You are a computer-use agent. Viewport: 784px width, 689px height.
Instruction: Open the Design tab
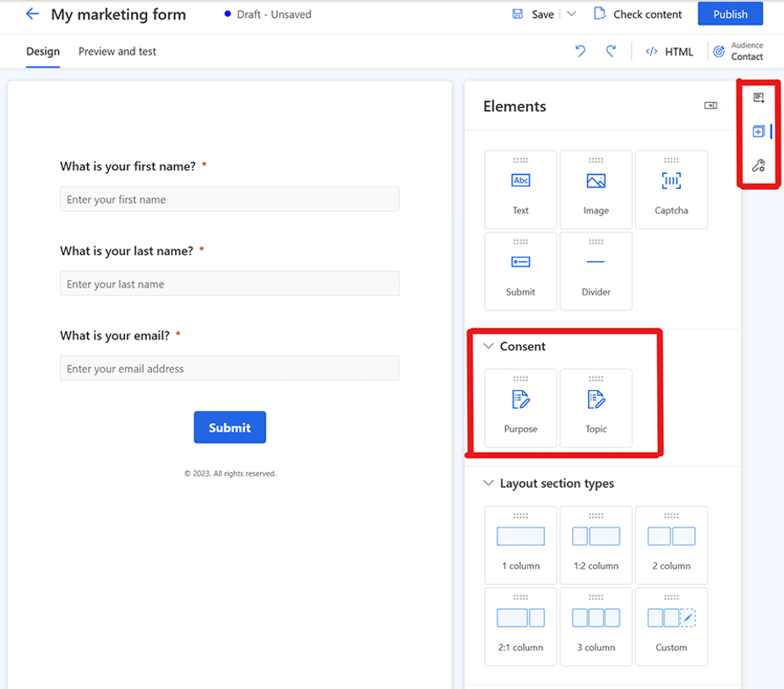coord(43,52)
